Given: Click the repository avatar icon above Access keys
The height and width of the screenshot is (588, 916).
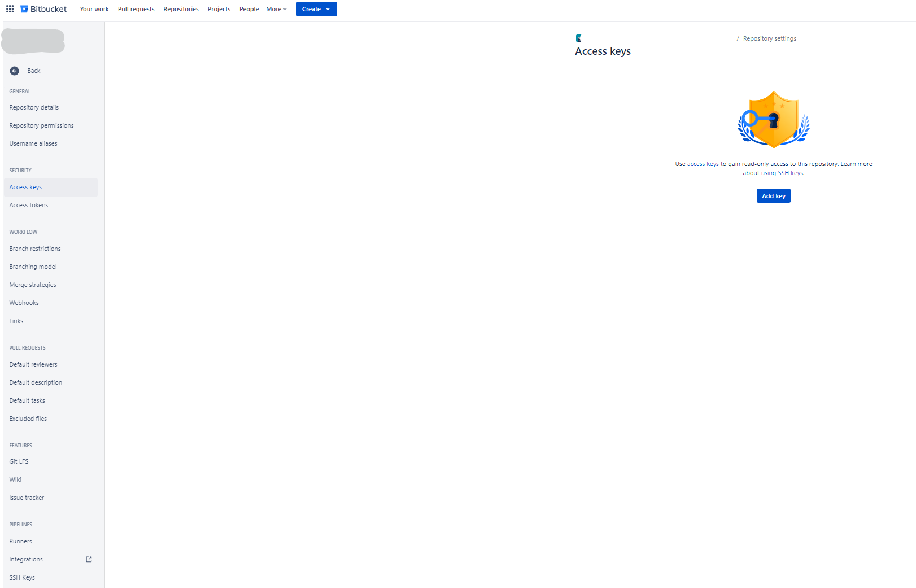Looking at the screenshot, I should point(578,38).
